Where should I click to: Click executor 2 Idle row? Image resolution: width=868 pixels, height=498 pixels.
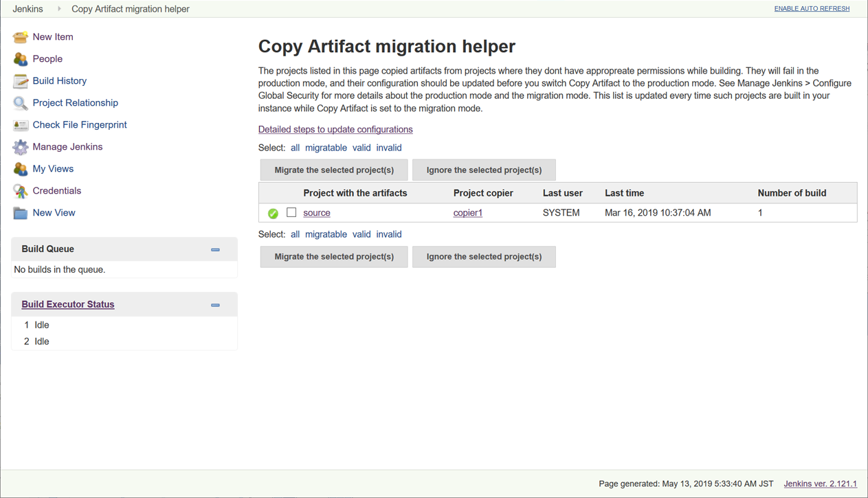124,341
